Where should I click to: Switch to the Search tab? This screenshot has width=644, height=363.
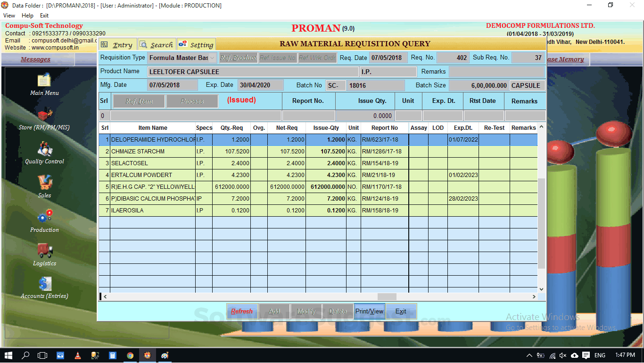pos(157,44)
